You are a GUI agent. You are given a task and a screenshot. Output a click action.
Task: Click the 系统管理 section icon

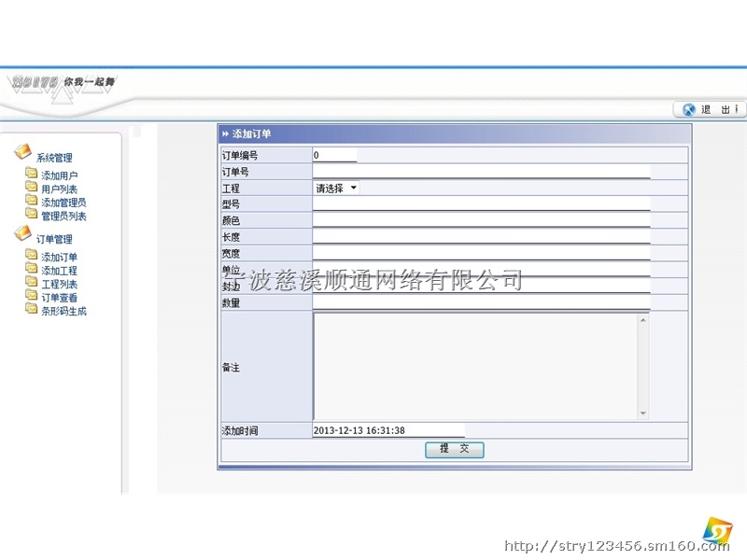pos(23,153)
